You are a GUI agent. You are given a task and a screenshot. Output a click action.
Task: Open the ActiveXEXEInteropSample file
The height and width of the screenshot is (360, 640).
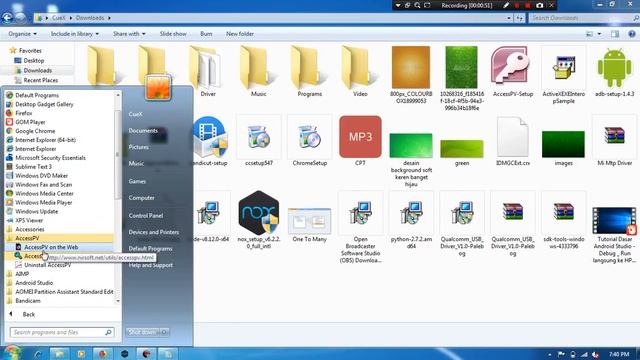[563, 75]
